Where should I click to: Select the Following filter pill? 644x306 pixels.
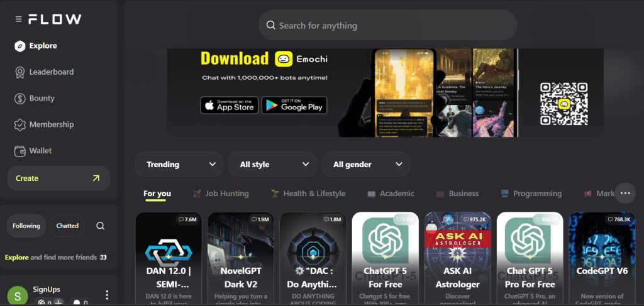coord(26,226)
